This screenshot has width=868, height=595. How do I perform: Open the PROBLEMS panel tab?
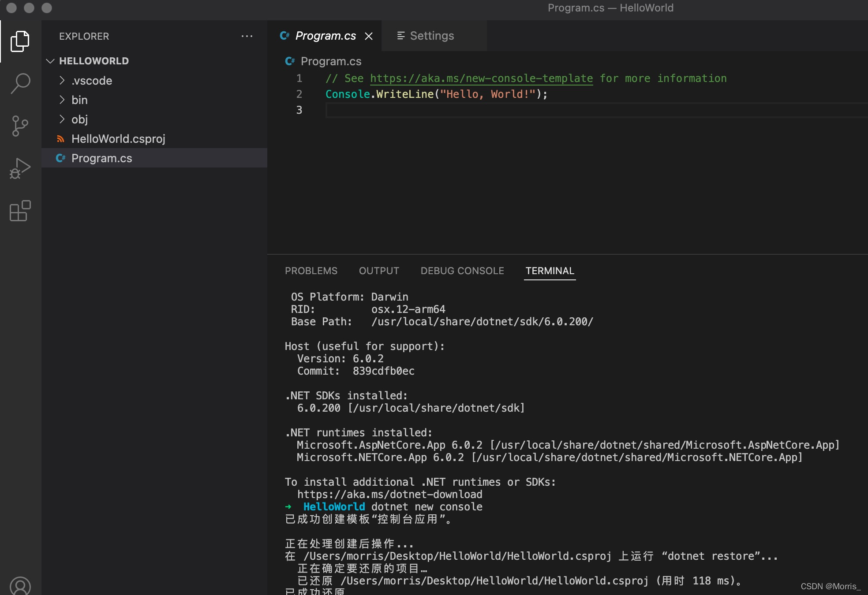coord(311,271)
